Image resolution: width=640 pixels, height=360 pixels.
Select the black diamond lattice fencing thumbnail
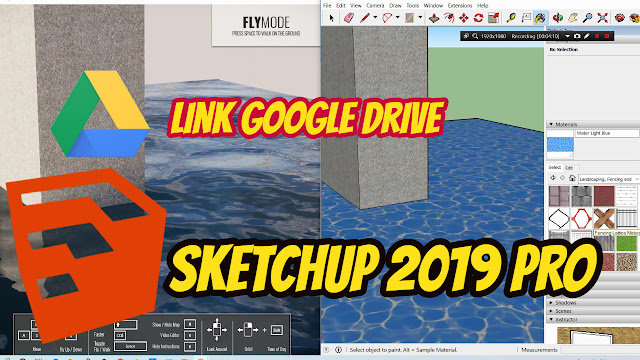point(559,219)
